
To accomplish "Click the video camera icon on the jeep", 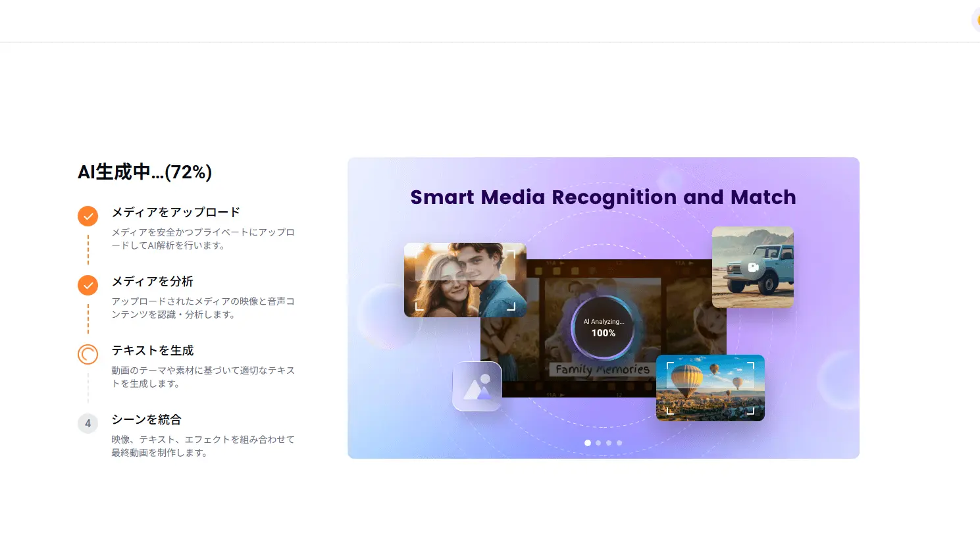I will pyautogui.click(x=754, y=267).
